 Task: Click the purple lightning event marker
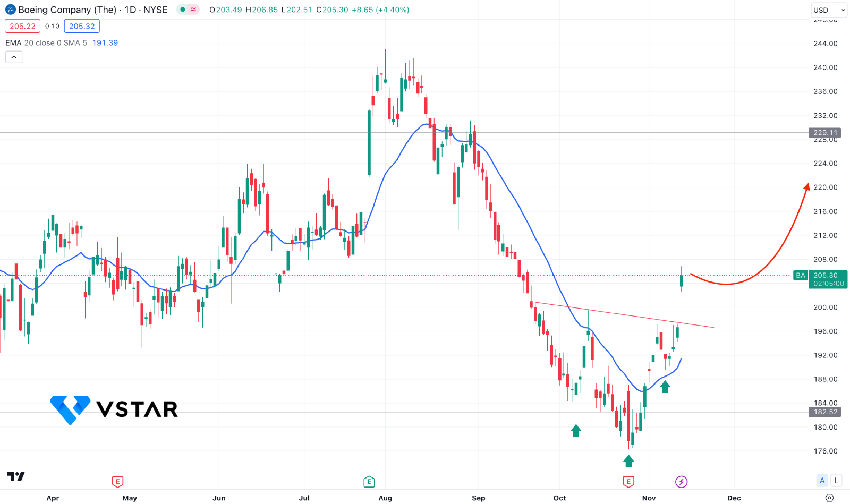point(681,482)
